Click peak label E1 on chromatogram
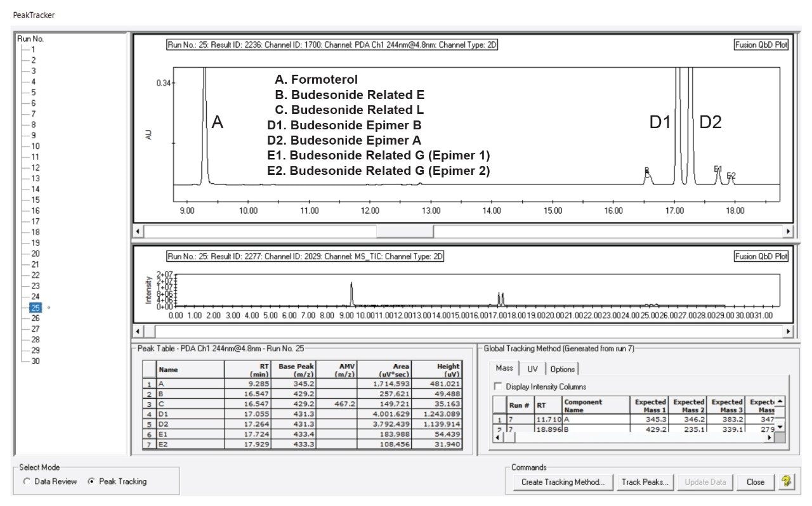Image resolution: width=812 pixels, height=506 pixels. click(x=718, y=169)
